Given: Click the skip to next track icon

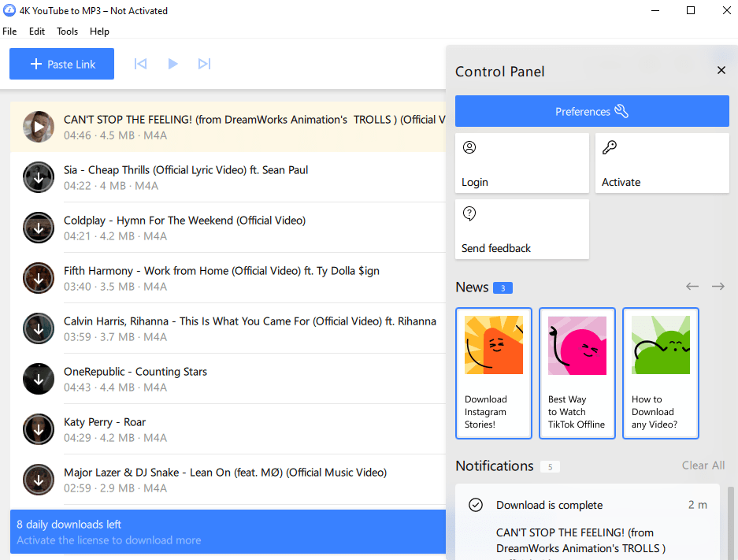Looking at the screenshot, I should pyautogui.click(x=205, y=64).
